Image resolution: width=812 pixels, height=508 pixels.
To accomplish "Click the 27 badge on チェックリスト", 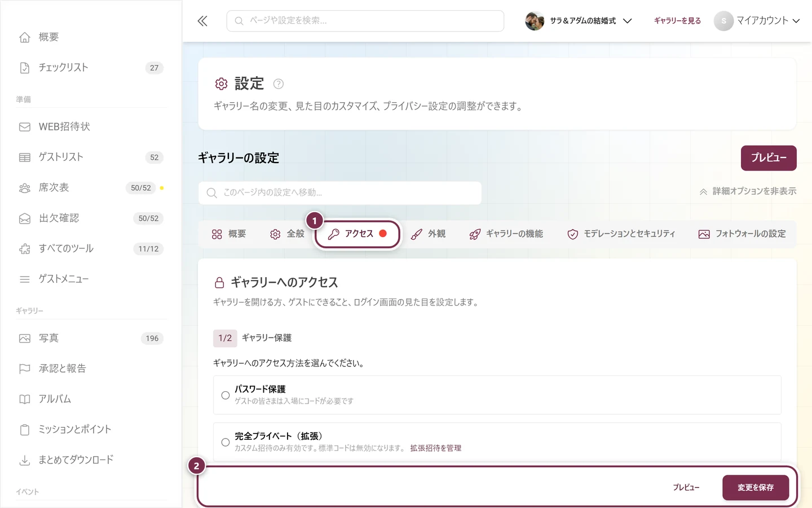I will coord(155,68).
